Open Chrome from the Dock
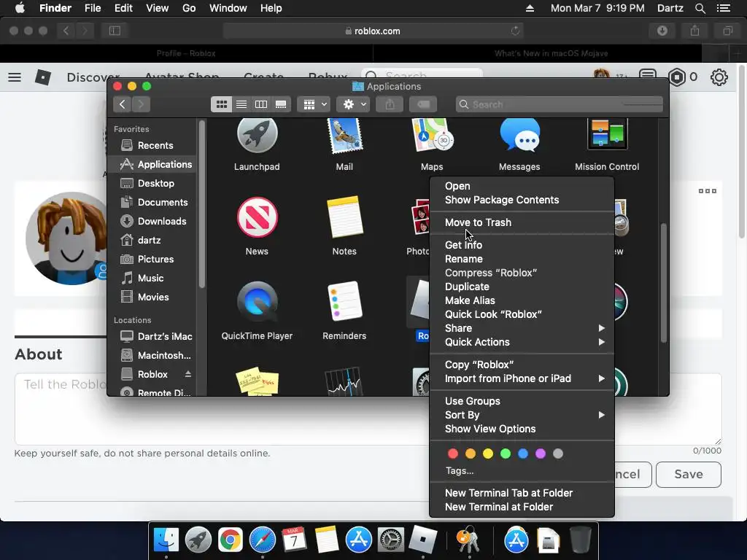 click(230, 540)
